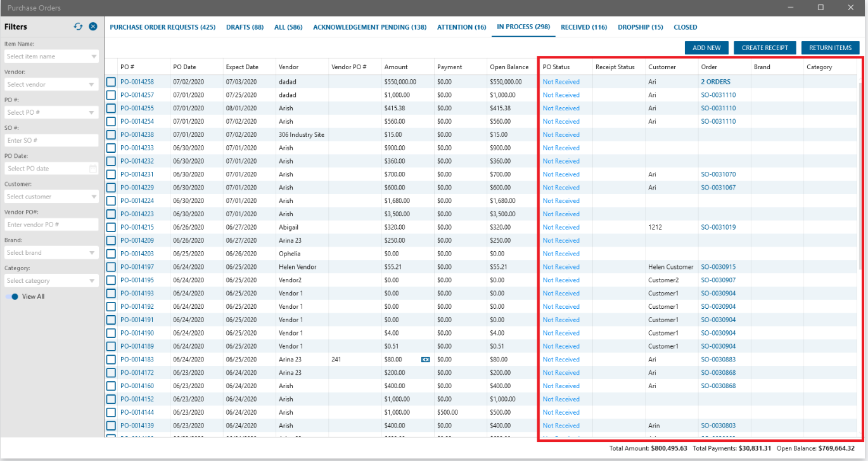Click the Add New button

[706, 48]
